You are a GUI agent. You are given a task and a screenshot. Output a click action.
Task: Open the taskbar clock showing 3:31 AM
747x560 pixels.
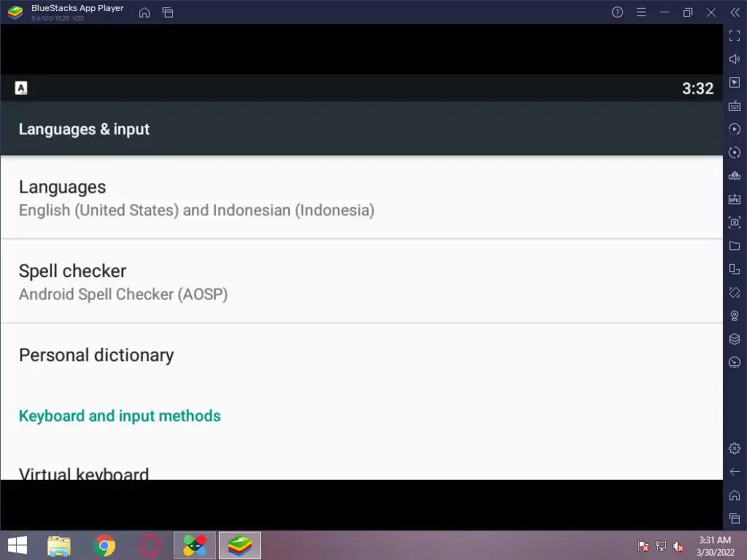(x=715, y=546)
